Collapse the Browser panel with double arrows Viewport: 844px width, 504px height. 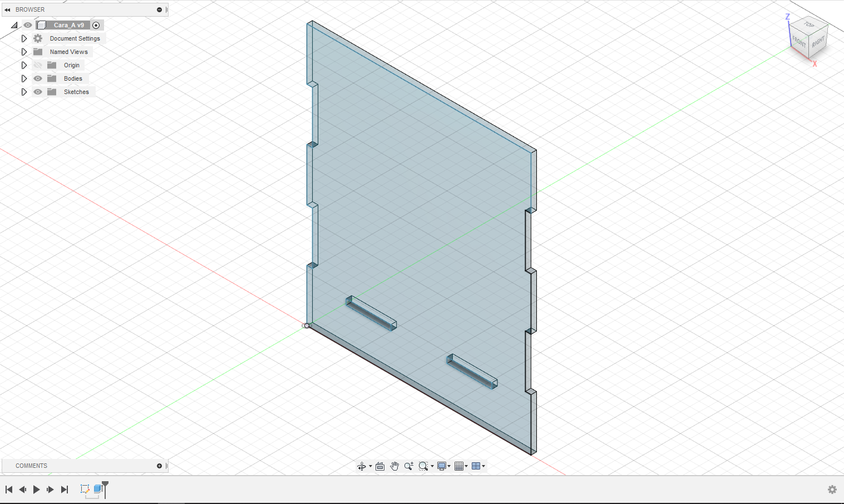[x=7, y=9]
